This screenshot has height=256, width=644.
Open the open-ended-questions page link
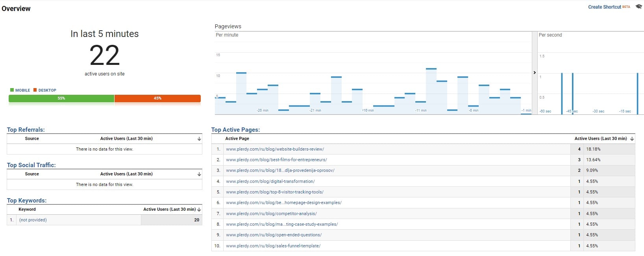(274, 235)
